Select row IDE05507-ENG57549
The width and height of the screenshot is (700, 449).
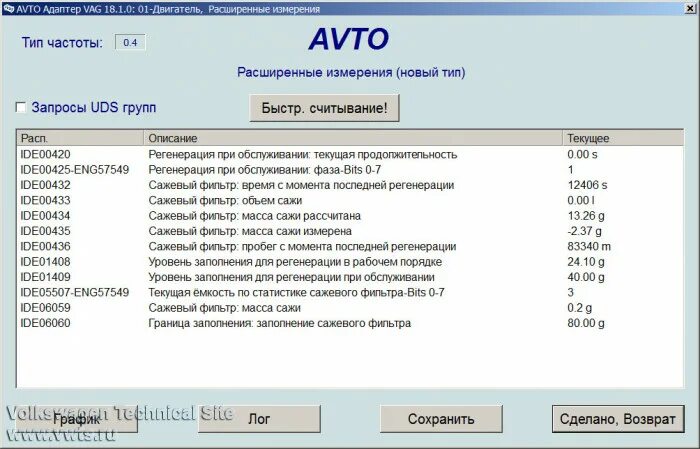(x=350, y=292)
